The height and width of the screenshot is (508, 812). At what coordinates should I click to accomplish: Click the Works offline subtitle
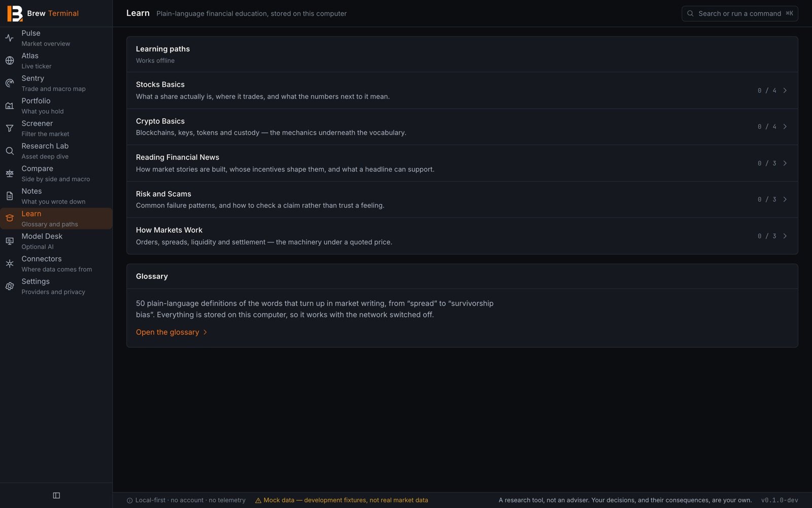[155, 60]
